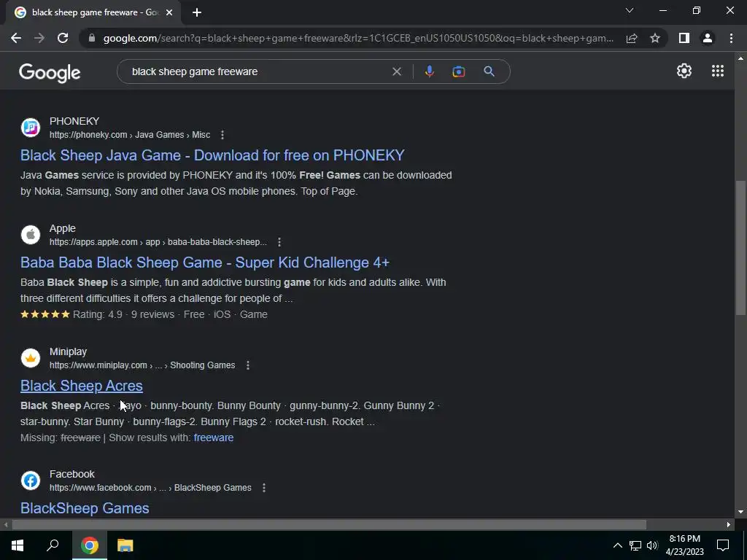Open the taskbar clock and date
747x560 pixels.
click(x=684, y=545)
